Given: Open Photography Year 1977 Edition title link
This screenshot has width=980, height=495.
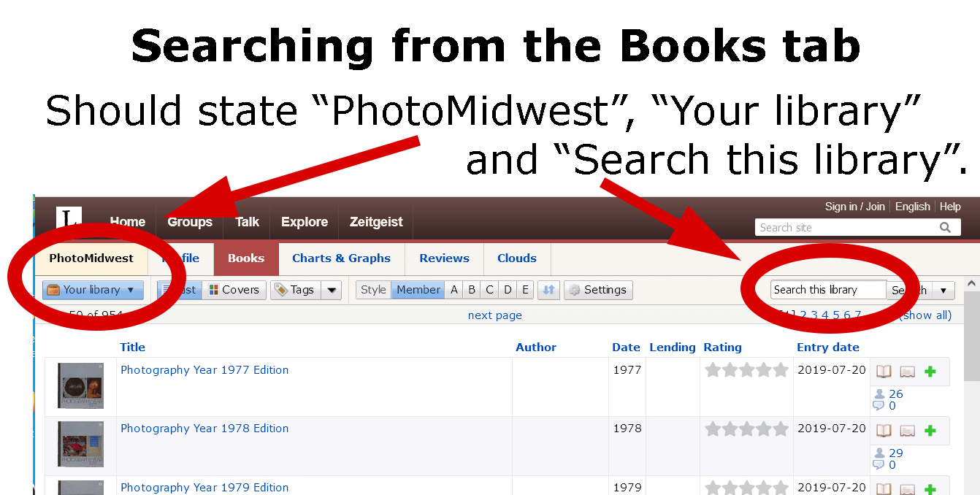Looking at the screenshot, I should 204,370.
